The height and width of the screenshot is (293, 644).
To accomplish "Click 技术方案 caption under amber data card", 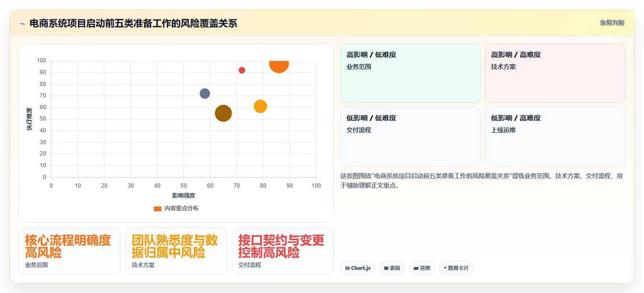I will pos(143,265).
